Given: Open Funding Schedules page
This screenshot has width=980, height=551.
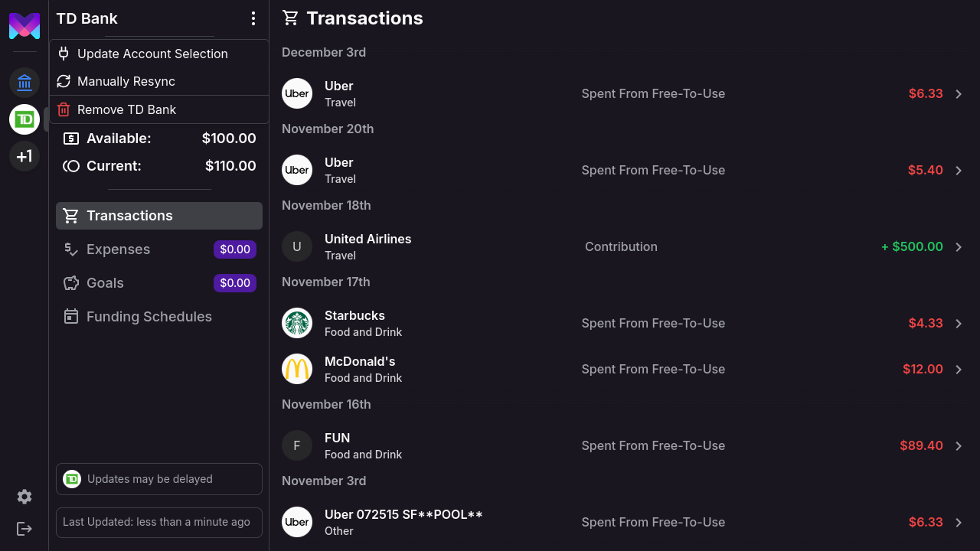Looking at the screenshot, I should coord(149,317).
